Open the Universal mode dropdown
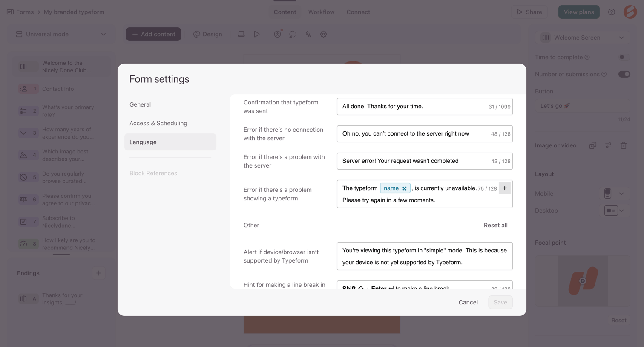Image resolution: width=644 pixels, height=347 pixels. (61, 34)
